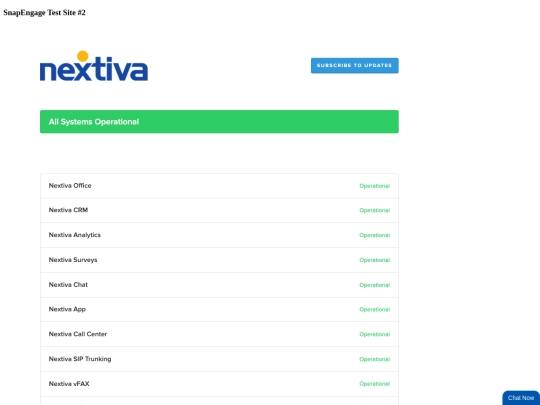
Task: Click Operational status for Nextiva App
Action: 375,310
